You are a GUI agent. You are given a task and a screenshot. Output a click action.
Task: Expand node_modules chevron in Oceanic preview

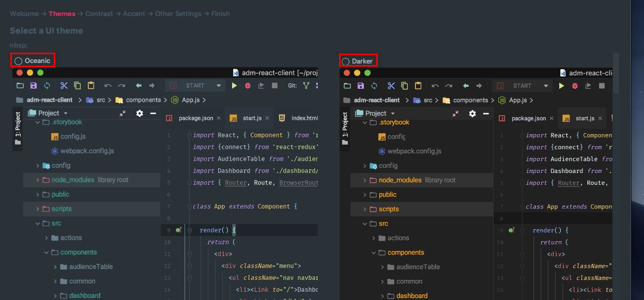pyautogui.click(x=38, y=180)
